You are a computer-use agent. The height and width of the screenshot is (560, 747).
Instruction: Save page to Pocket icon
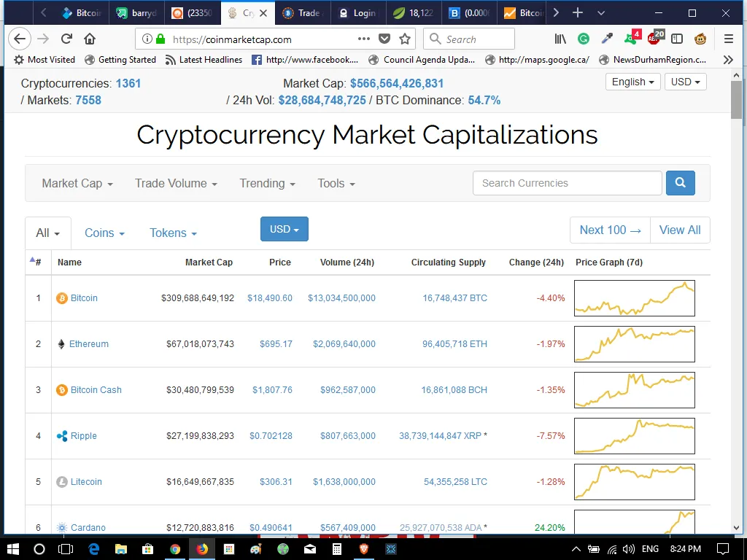pyautogui.click(x=384, y=39)
